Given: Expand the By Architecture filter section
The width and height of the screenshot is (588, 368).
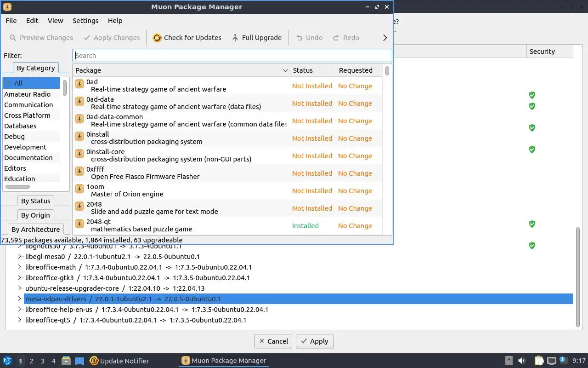Looking at the screenshot, I should (35, 230).
